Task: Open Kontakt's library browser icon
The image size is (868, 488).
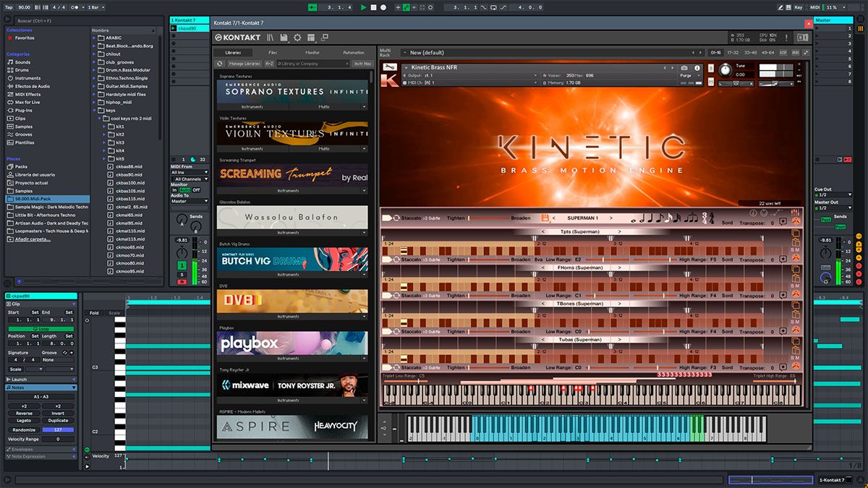Action: (x=270, y=38)
